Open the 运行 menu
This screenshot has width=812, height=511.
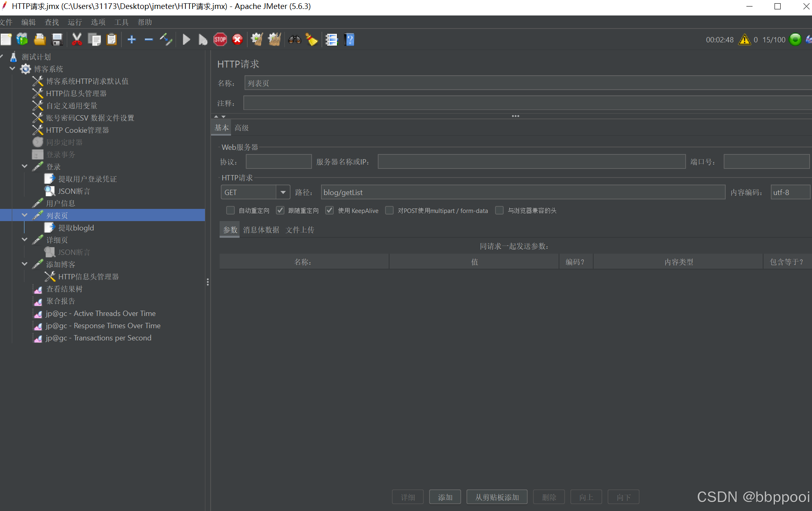75,22
